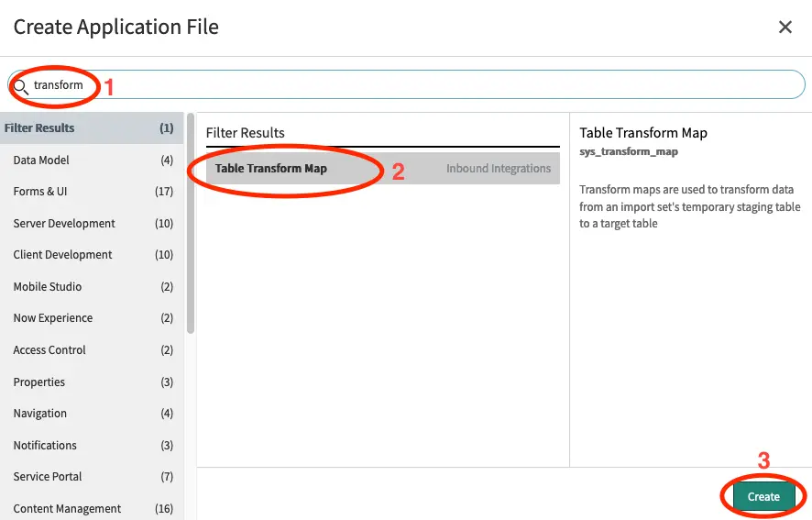Click the transform search input field
Image resolution: width=812 pixels, height=520 pixels.
click(412, 85)
